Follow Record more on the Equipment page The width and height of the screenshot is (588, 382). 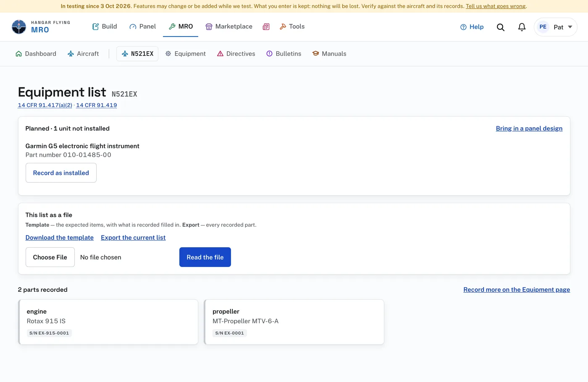517,290
